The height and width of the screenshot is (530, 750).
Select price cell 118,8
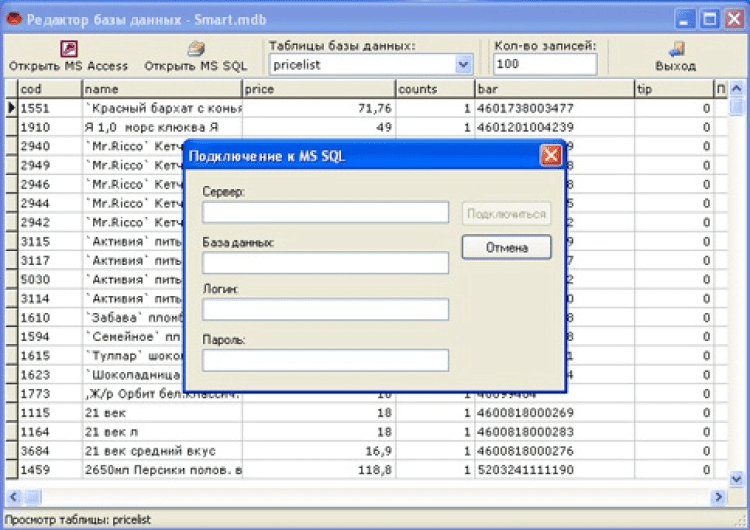319,470
